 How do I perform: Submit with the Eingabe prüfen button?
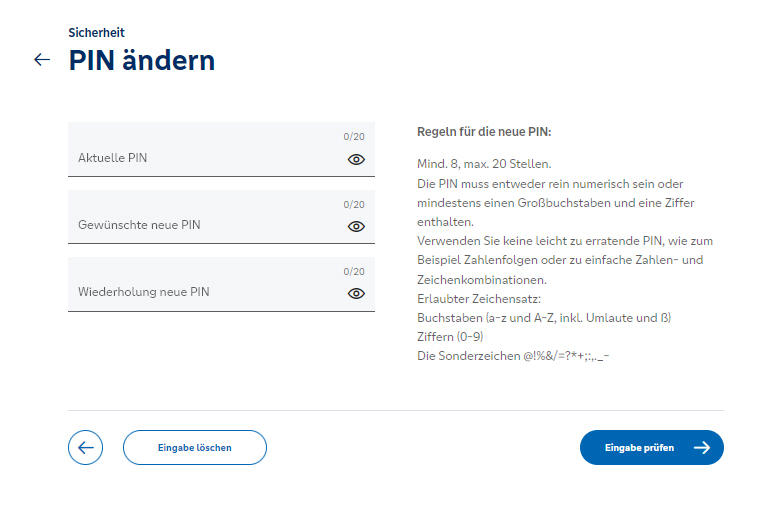point(652,447)
